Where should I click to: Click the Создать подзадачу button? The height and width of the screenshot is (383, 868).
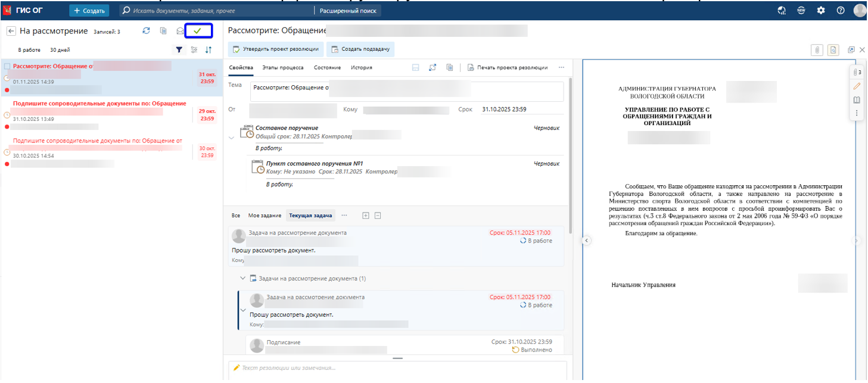click(360, 49)
